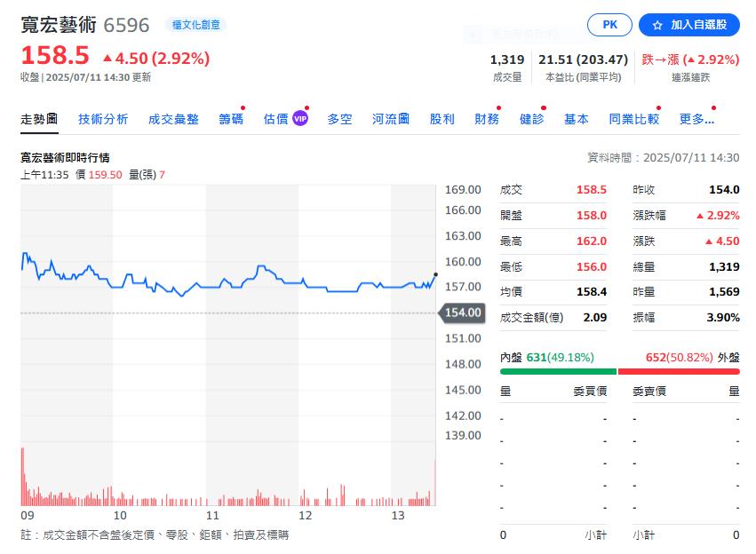Image resolution: width=756 pixels, height=554 pixels.
Task: Click the 成交金額(億) 2.09 value
Action: [595, 318]
